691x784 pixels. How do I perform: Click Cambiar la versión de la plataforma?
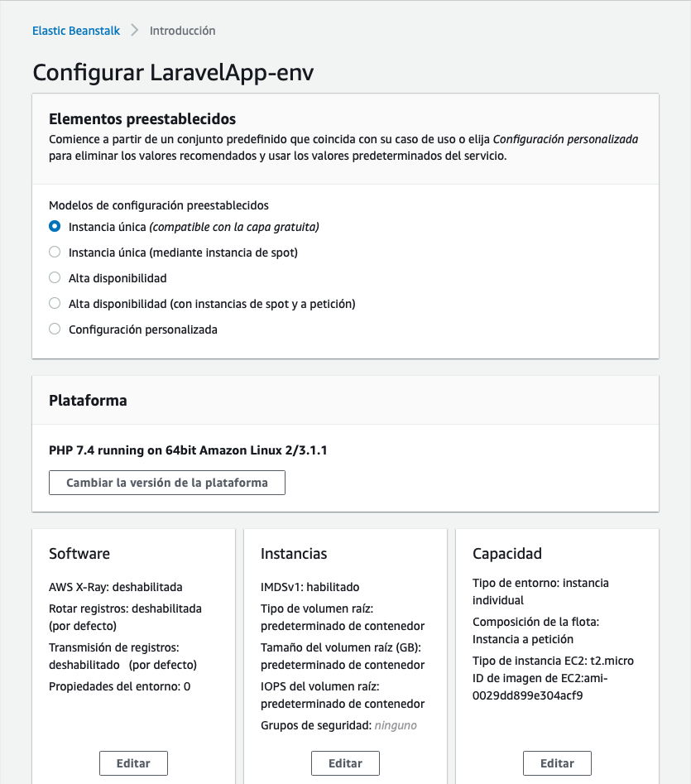[x=167, y=483]
